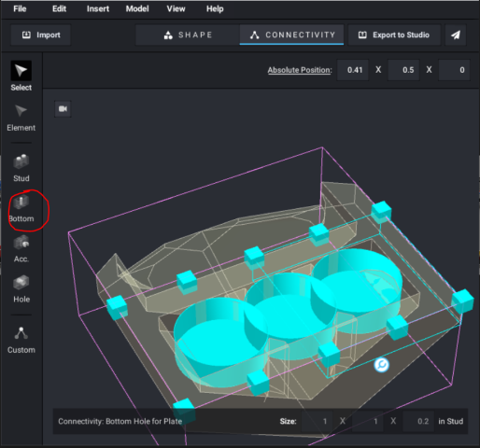480x448 pixels.
Task: Click the camera view icon
Action: coord(63,109)
